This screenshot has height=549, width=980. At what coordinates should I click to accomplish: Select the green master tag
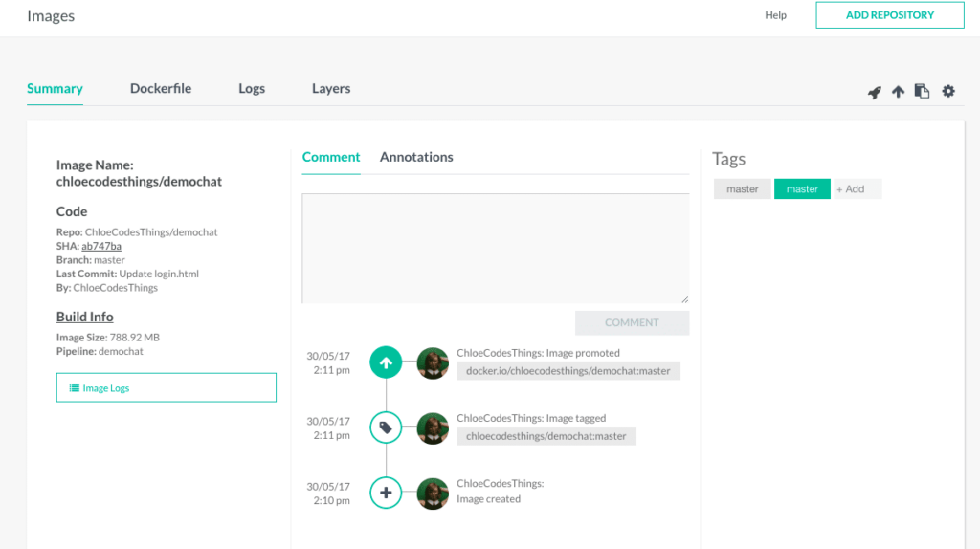coord(802,188)
